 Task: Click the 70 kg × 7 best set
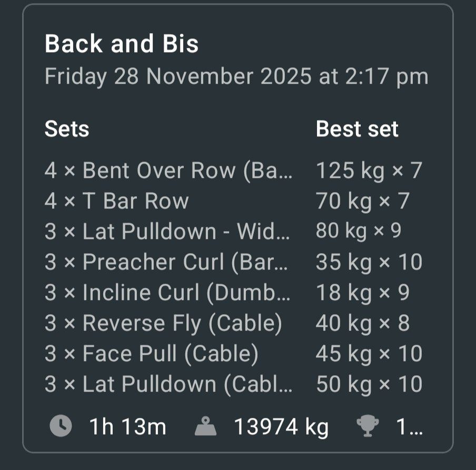[x=362, y=201]
